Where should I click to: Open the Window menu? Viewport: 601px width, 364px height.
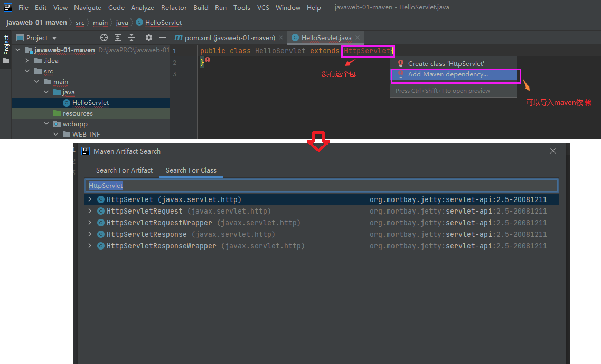[x=288, y=8]
